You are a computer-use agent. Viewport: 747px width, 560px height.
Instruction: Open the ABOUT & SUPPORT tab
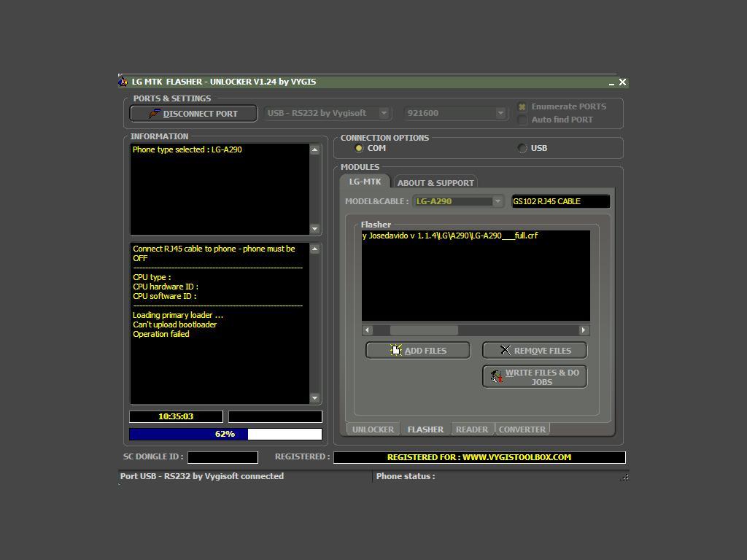[x=436, y=183]
